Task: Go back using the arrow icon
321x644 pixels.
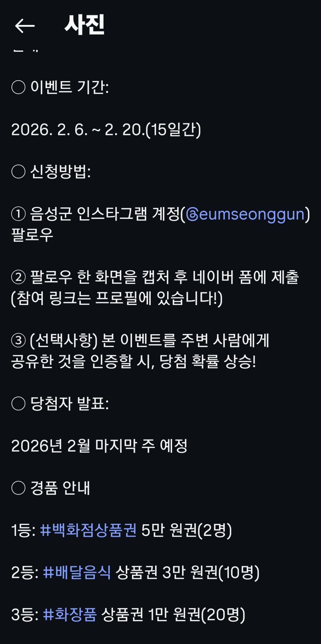Action: point(25,26)
